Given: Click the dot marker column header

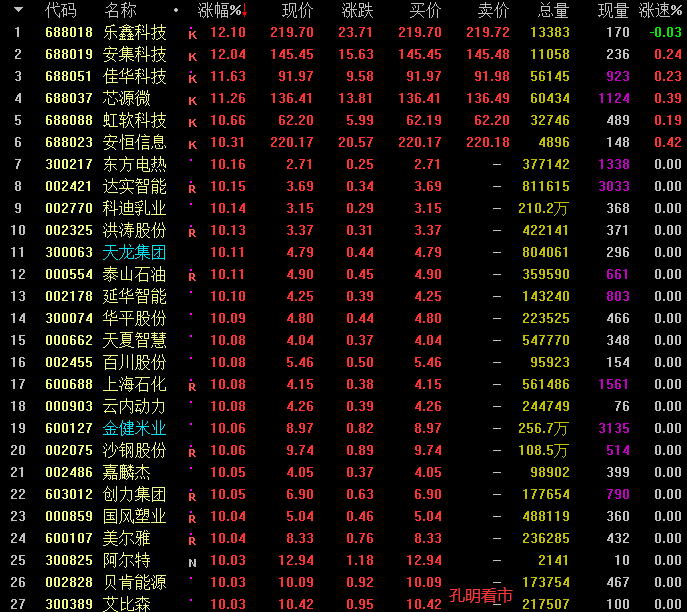Looking at the screenshot, I should (176, 10).
